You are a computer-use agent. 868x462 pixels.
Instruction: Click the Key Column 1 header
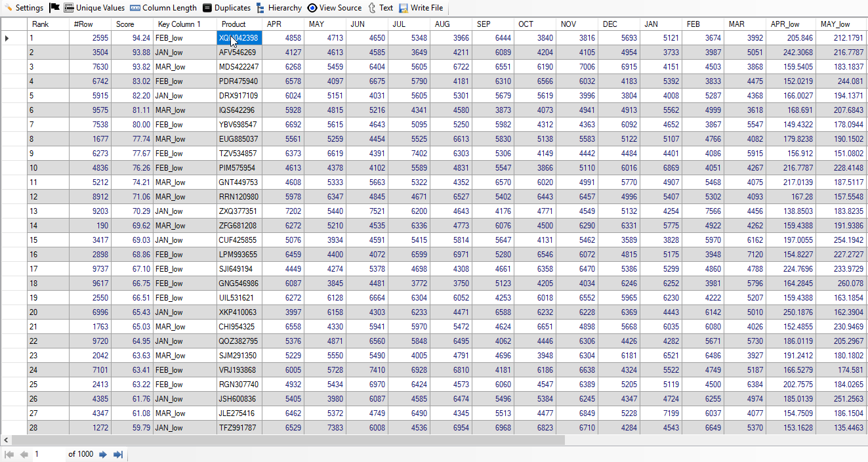coord(184,24)
